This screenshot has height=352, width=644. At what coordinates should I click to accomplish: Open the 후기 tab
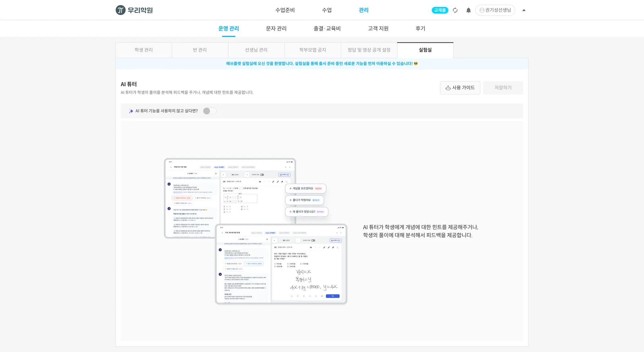pos(420,28)
